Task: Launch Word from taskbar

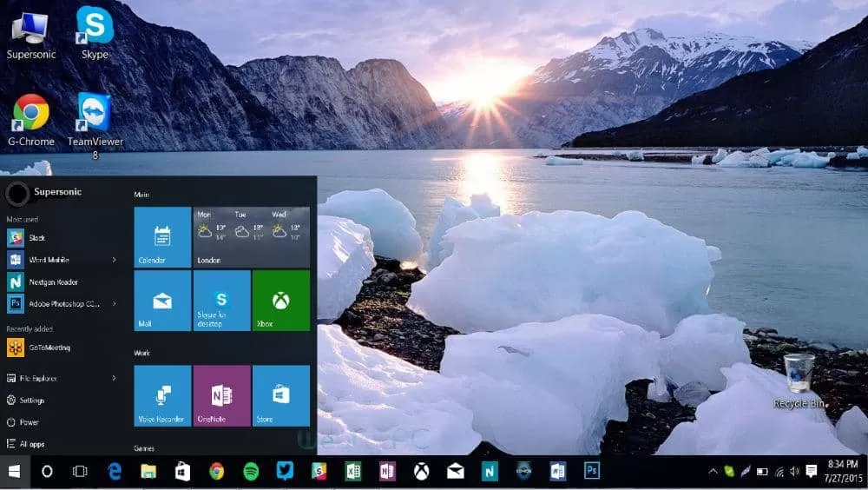Action: click(557, 471)
